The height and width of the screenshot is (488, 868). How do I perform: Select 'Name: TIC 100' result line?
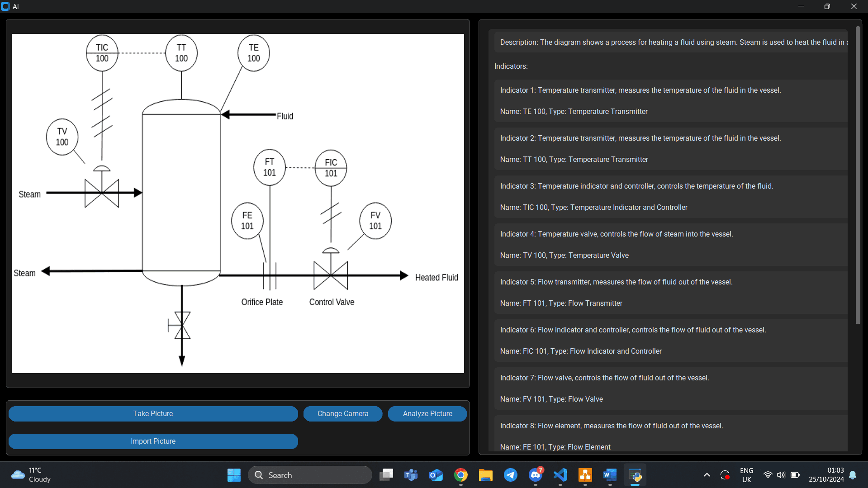pyautogui.click(x=594, y=207)
